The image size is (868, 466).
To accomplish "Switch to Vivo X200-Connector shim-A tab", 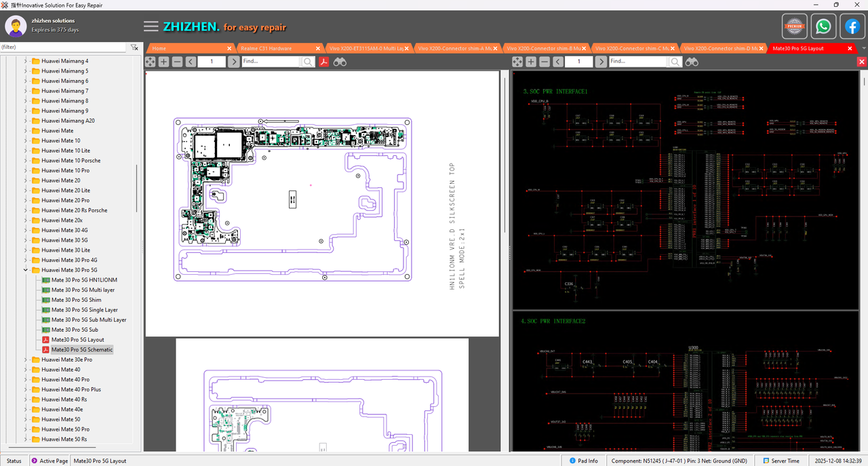I will click(x=455, y=49).
